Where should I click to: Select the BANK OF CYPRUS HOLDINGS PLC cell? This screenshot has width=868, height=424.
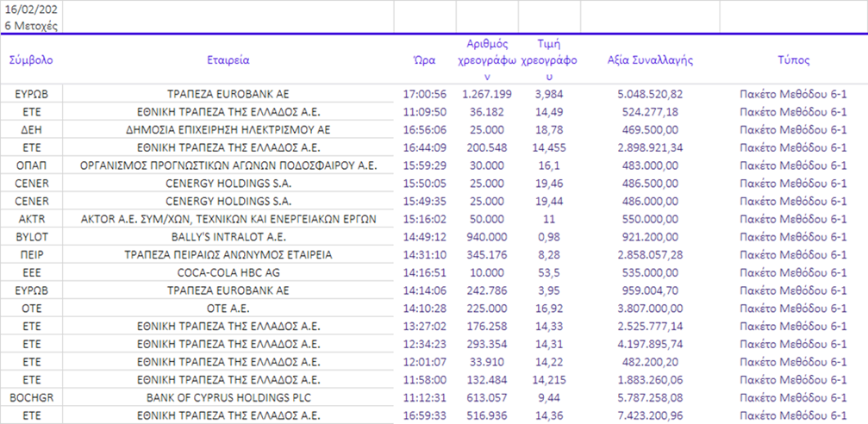228,397
